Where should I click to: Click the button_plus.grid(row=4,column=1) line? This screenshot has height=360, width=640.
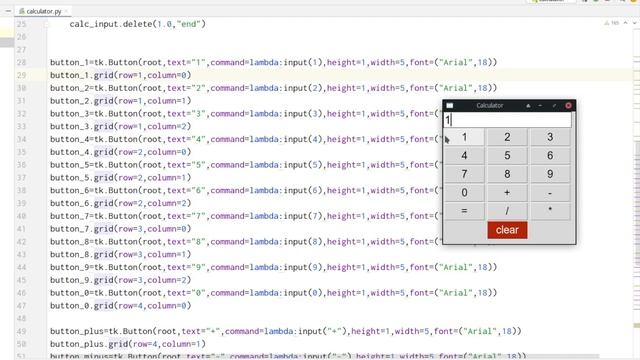coord(128,344)
